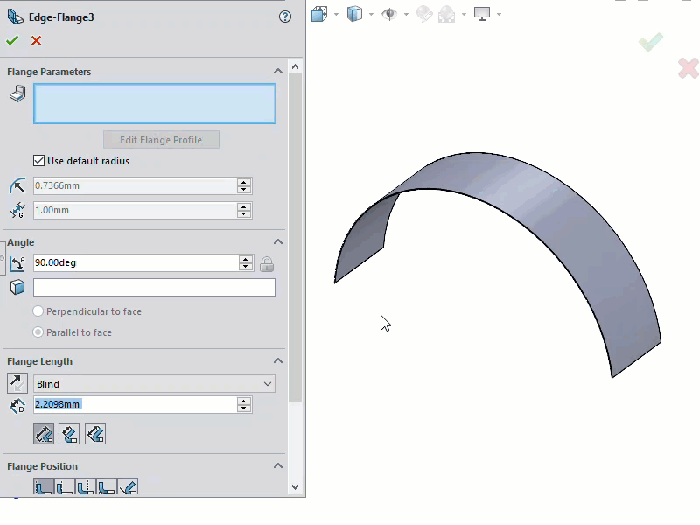Open the View Orientation toolbar icon
The image size is (700, 525).
[x=319, y=14]
